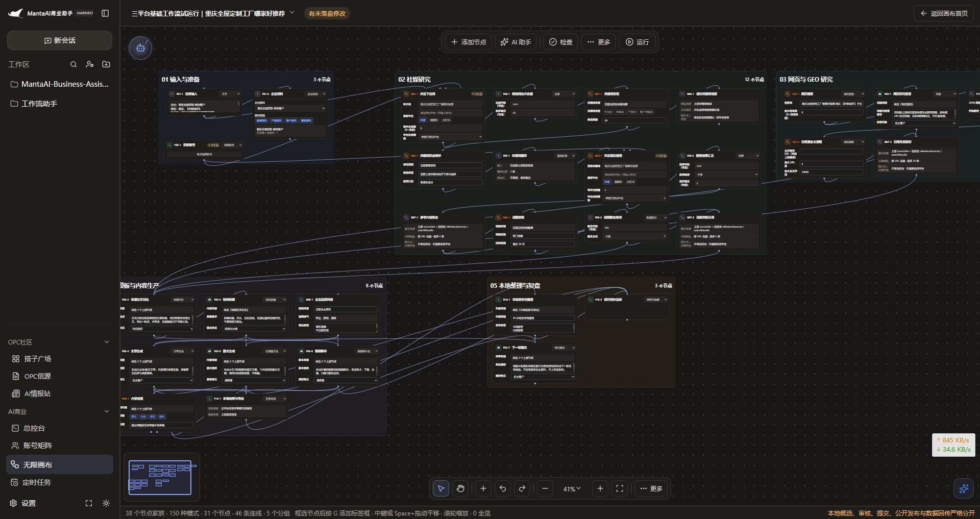
Task: Undo the last canvas change
Action: point(503,488)
